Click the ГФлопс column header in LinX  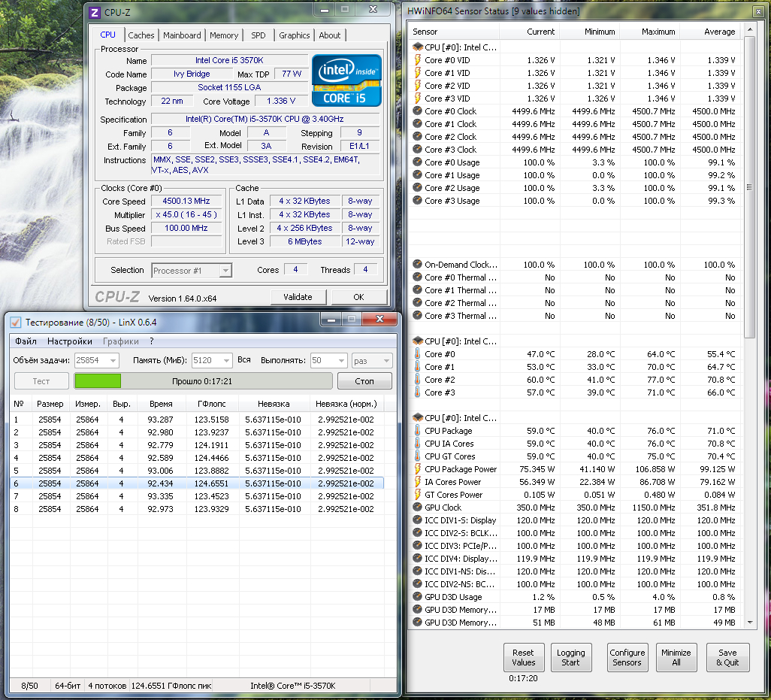(212, 404)
